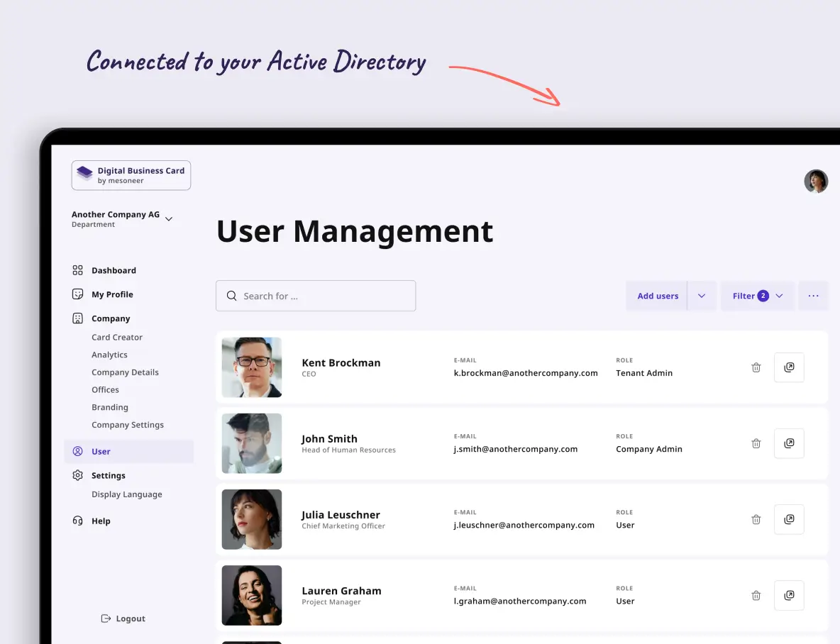Click Head of Human Resources title

click(x=349, y=450)
